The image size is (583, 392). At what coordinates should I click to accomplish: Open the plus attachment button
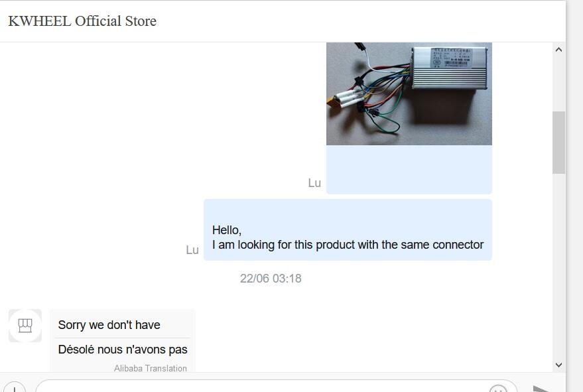[x=14, y=387]
